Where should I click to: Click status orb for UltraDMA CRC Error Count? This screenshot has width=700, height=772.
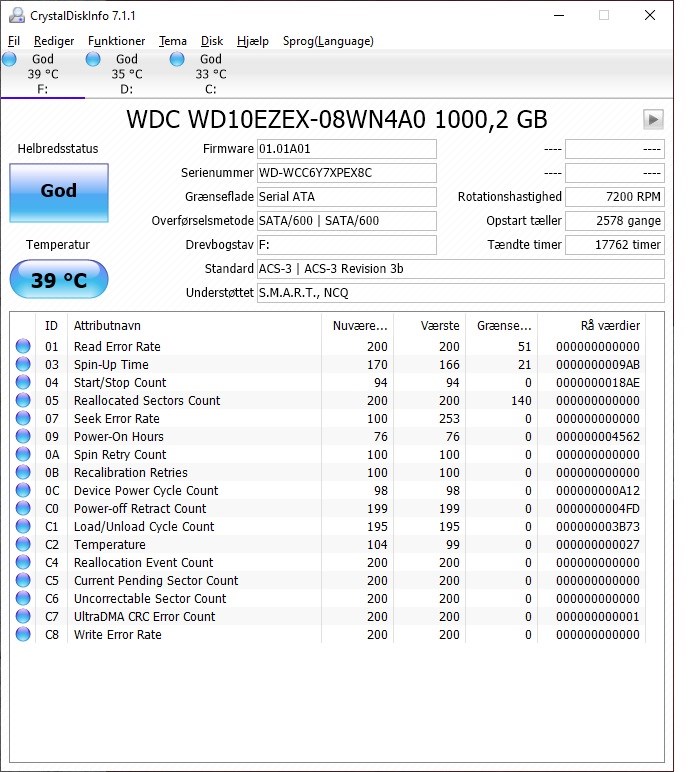click(x=23, y=616)
